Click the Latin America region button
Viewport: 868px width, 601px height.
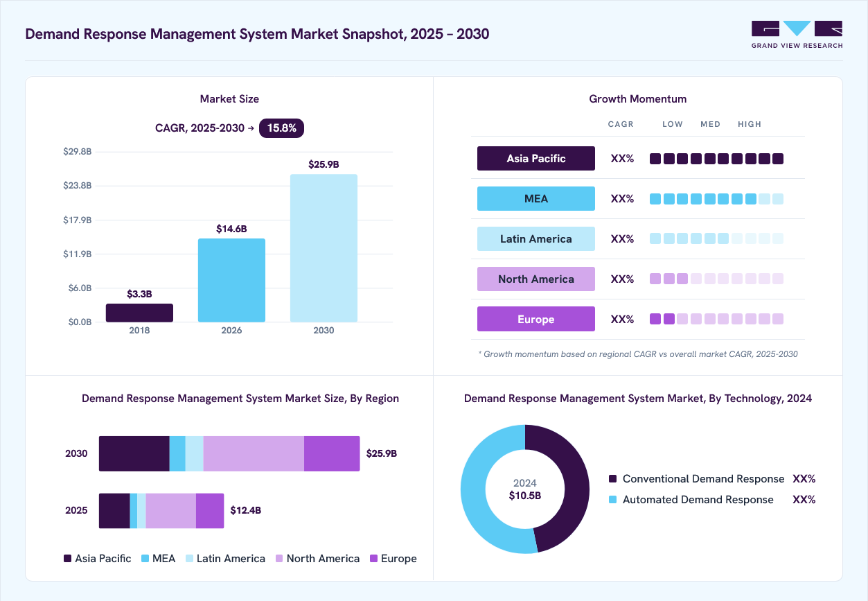[x=536, y=239]
